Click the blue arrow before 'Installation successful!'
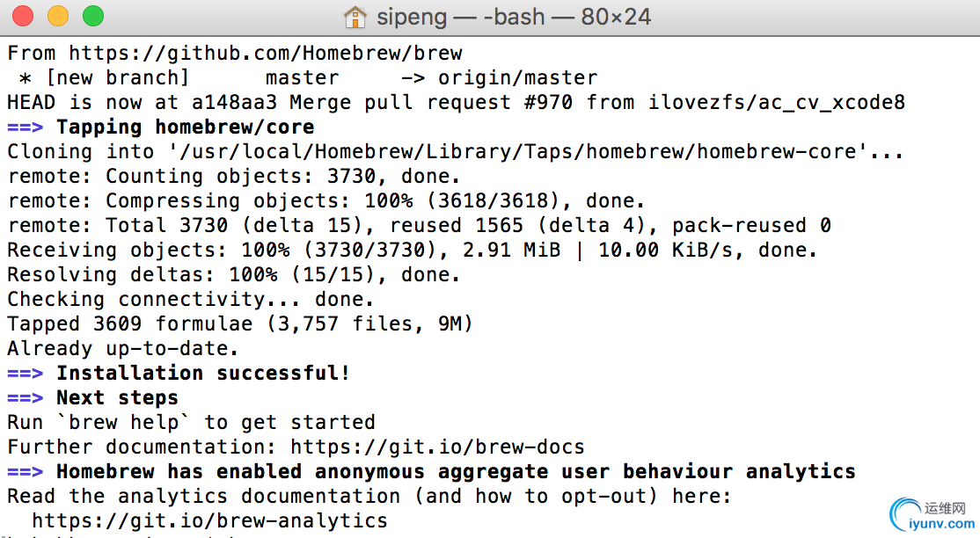Screen dimensions: 980x538 [x=25, y=373]
